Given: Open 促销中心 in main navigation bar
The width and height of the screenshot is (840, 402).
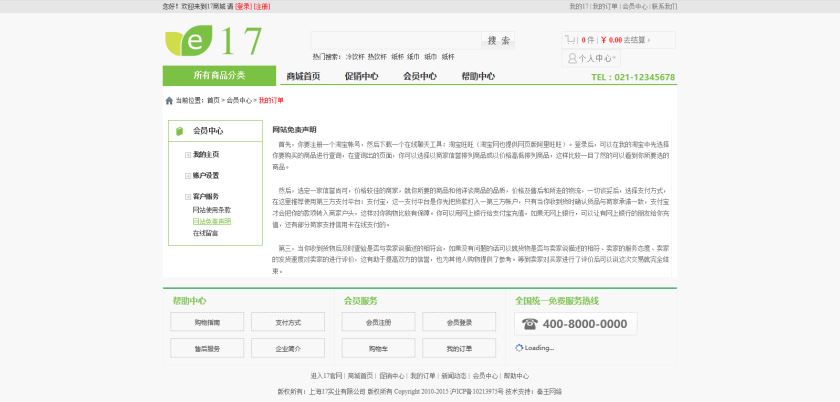Looking at the screenshot, I should coord(361,76).
